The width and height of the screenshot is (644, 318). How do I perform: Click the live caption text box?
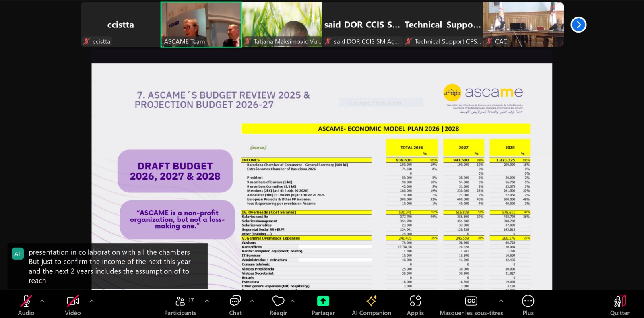point(108,266)
